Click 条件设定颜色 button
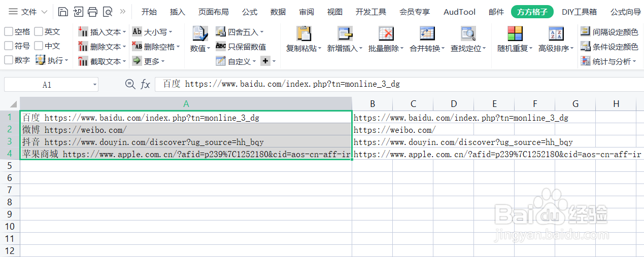This screenshot has width=644, height=257. pos(609,47)
